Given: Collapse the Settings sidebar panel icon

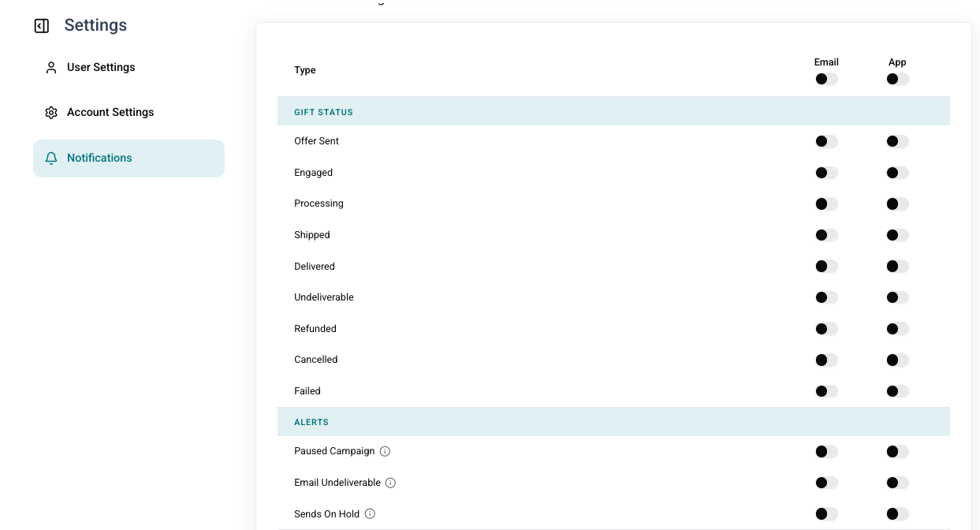Looking at the screenshot, I should [x=42, y=26].
